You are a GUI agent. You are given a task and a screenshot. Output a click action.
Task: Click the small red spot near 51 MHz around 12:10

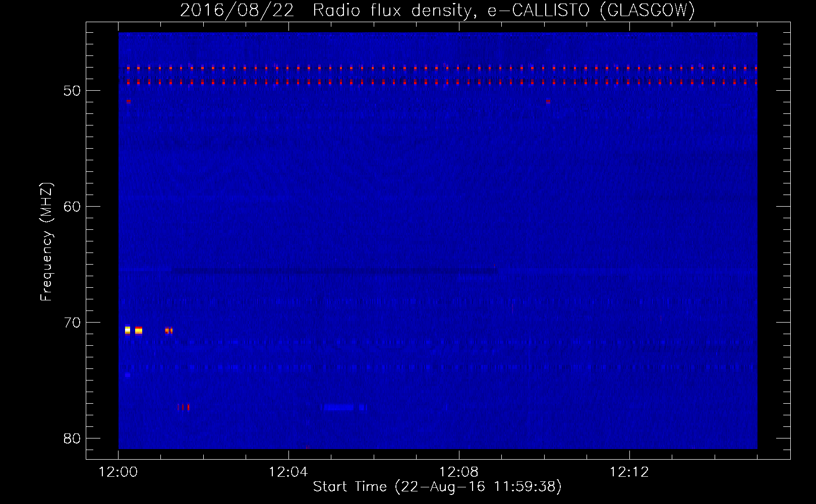[548, 101]
